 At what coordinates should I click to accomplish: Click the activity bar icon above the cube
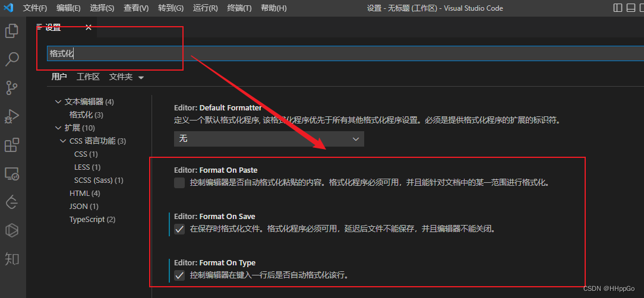click(x=11, y=202)
